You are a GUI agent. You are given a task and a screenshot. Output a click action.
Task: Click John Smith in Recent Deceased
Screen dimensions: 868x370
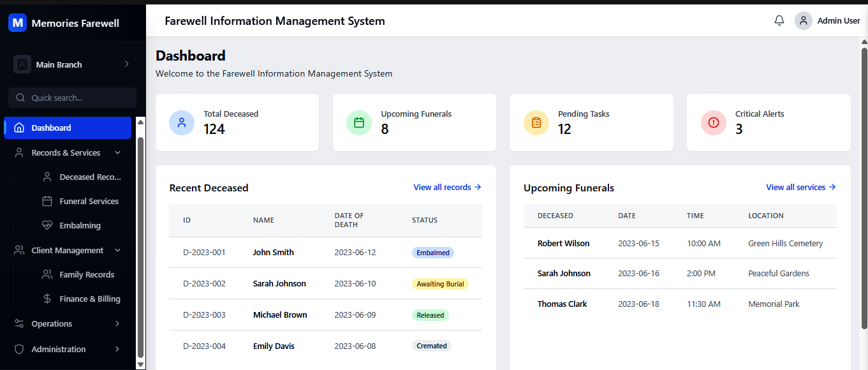[x=274, y=252]
